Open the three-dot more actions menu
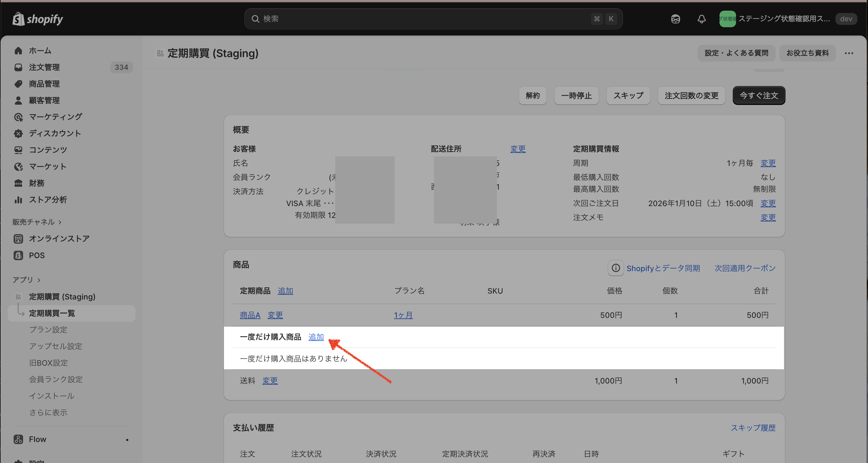Image resolution: width=868 pixels, height=463 pixels. 849,53
